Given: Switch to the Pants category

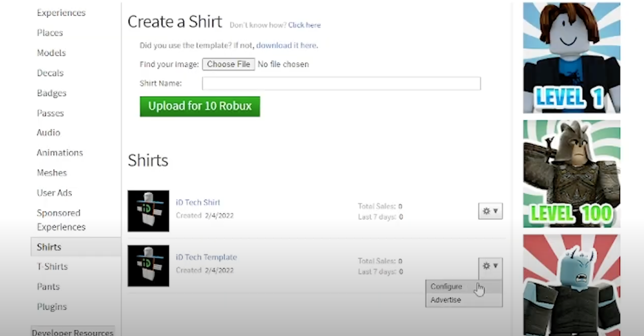Looking at the screenshot, I should pyautogui.click(x=48, y=287).
